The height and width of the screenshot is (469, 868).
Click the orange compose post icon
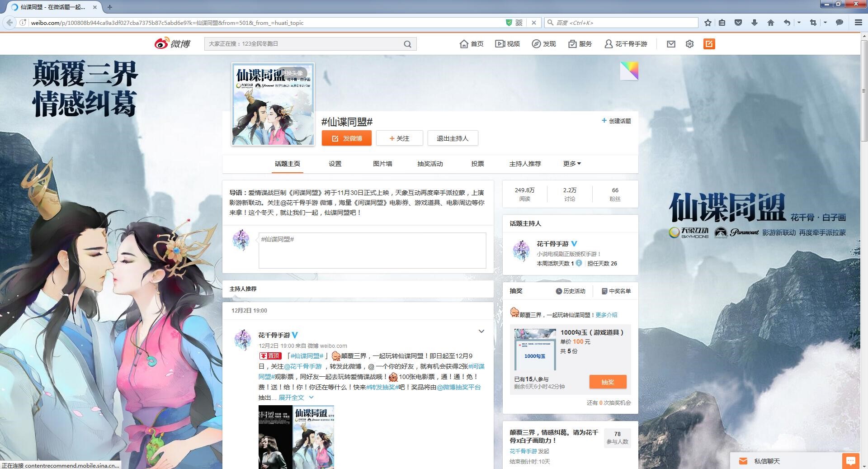[709, 44]
